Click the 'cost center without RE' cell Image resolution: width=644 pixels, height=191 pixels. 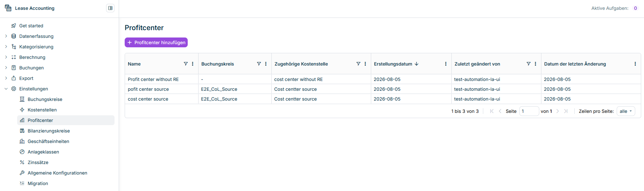[321, 79]
